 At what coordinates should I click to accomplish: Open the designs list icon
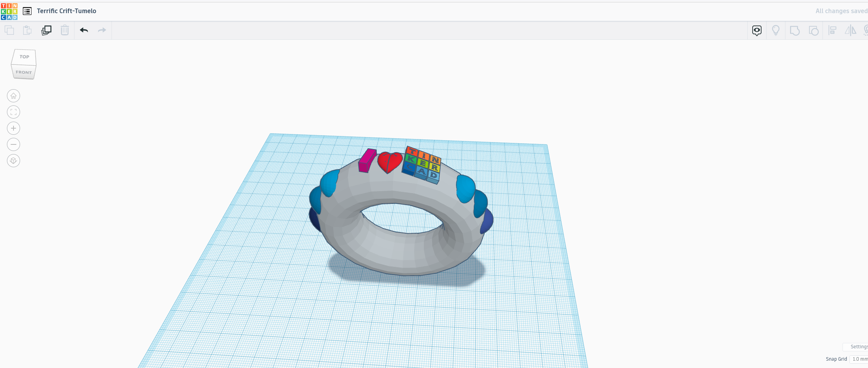point(27,11)
